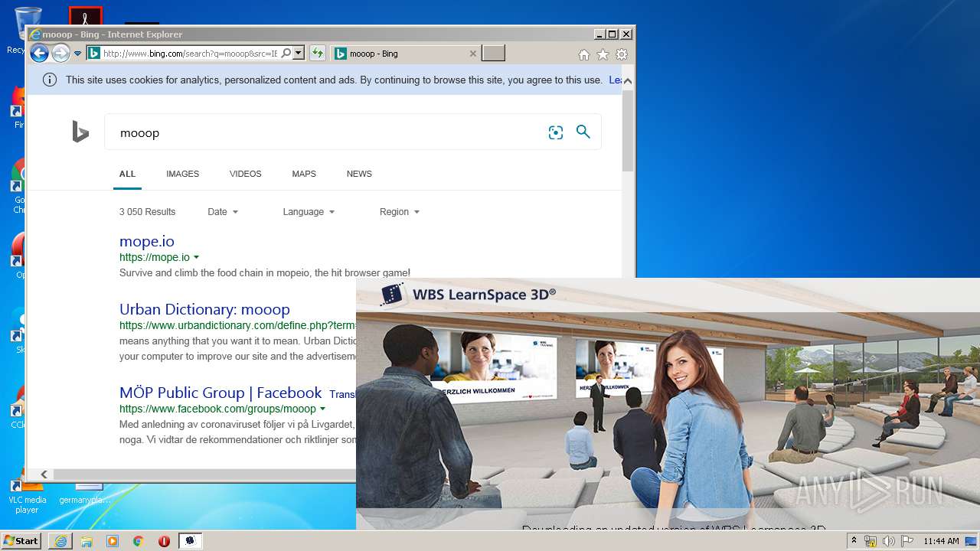The image size is (980, 551).
Task: Click the cookie notice info icon
Action: (x=50, y=80)
